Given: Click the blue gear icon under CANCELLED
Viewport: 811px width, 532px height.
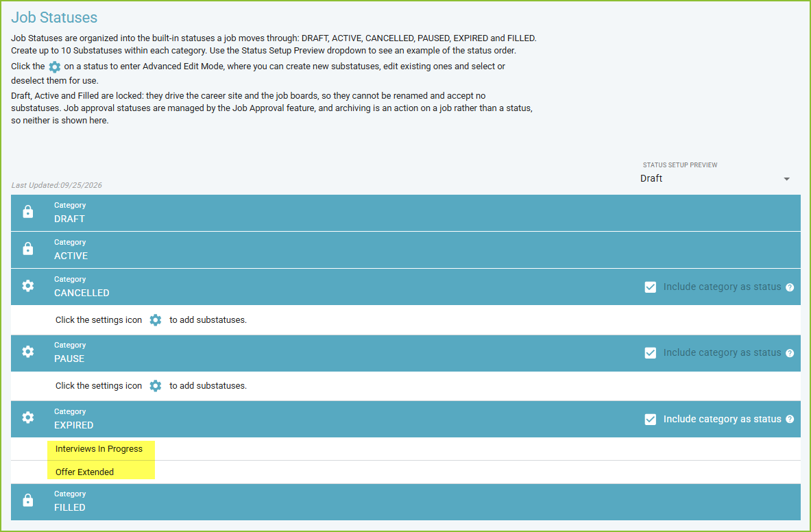Looking at the screenshot, I should [155, 320].
